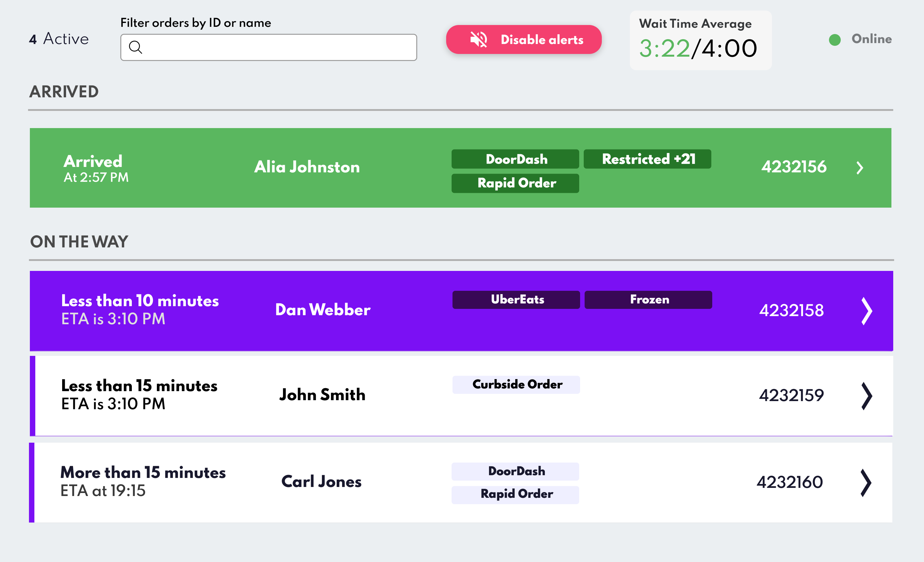Open order ID 4232160

click(x=790, y=482)
